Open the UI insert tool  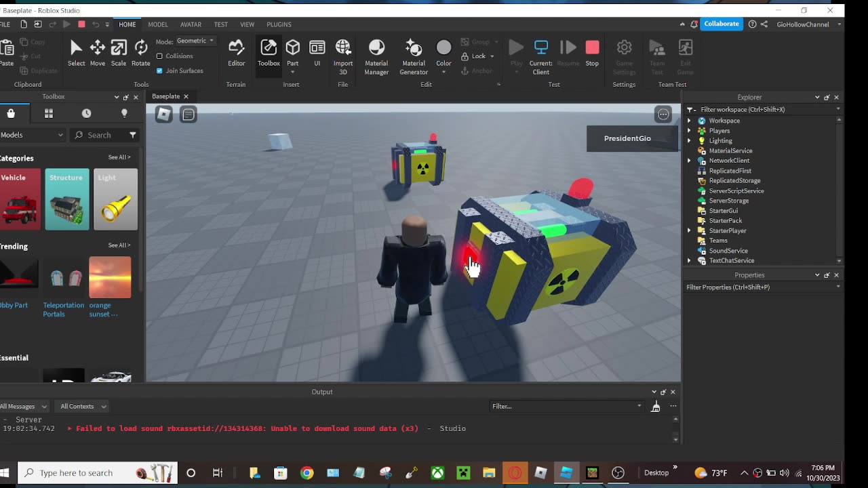point(317,54)
